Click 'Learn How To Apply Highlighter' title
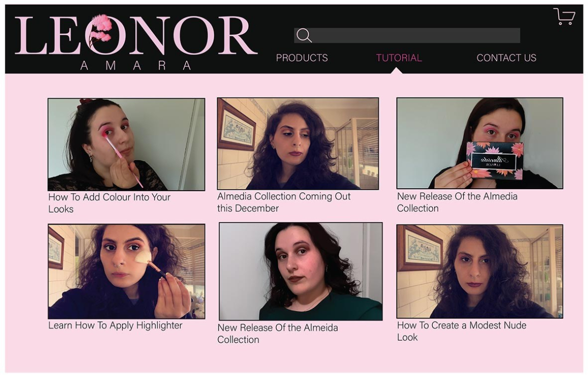Screen dimensions: 588x377 click(115, 326)
